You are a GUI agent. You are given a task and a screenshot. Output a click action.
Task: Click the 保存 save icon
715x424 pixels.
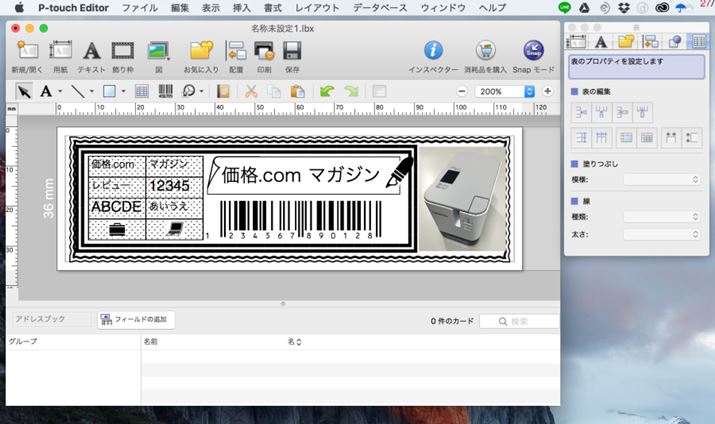click(292, 51)
